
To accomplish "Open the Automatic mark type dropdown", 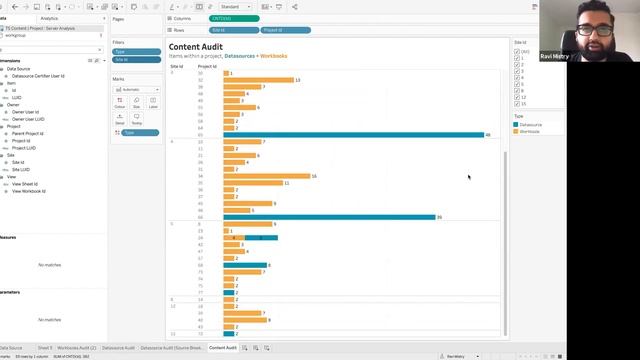I will pos(136,89).
